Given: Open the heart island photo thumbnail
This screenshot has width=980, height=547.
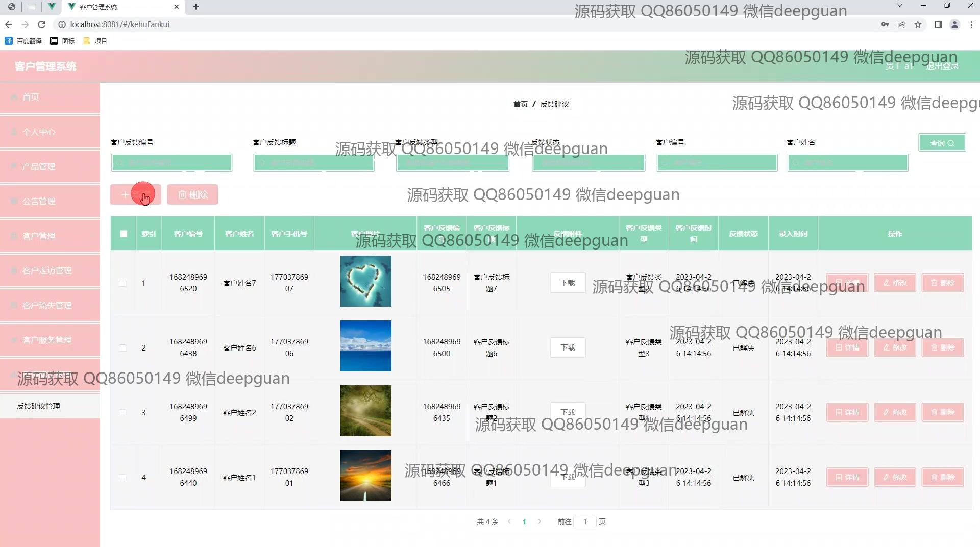Looking at the screenshot, I should tap(365, 281).
